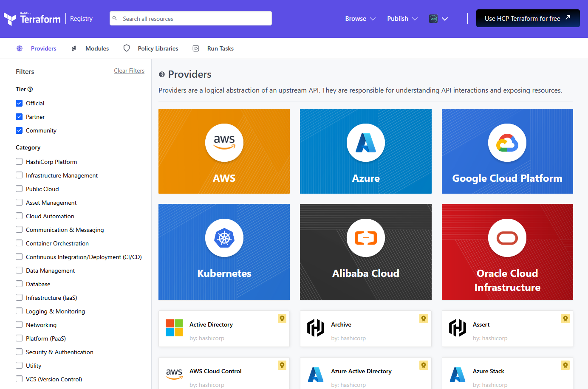Click the Clear Filters link
588x389 pixels.
129,70
